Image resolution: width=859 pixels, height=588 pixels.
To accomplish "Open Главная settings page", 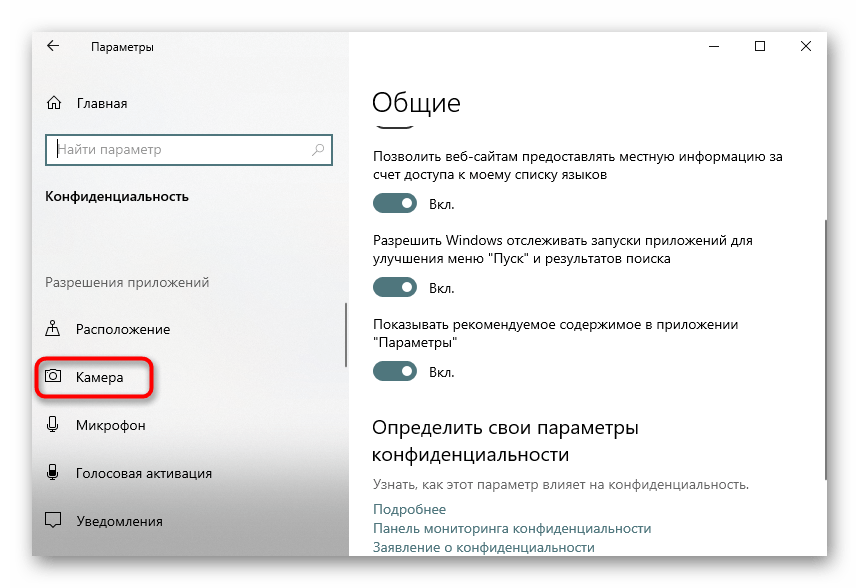I will [102, 104].
